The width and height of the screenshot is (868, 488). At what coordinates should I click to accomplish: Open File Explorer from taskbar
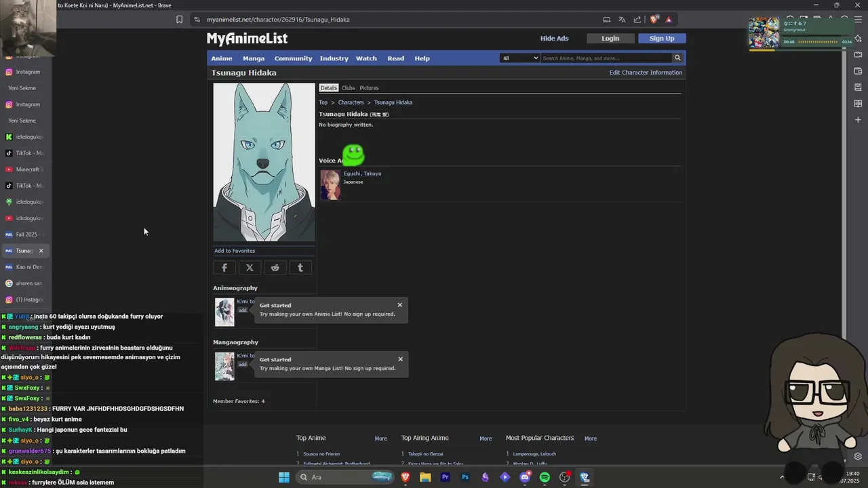point(425,477)
